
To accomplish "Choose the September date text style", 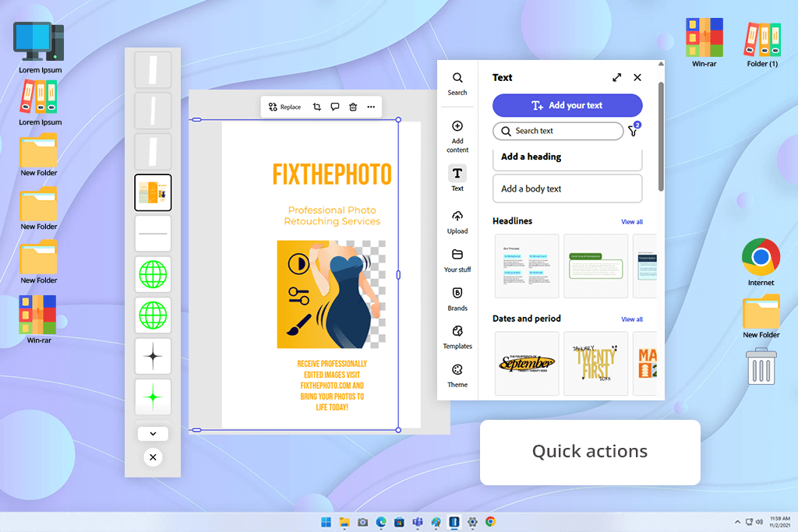I will [527, 363].
